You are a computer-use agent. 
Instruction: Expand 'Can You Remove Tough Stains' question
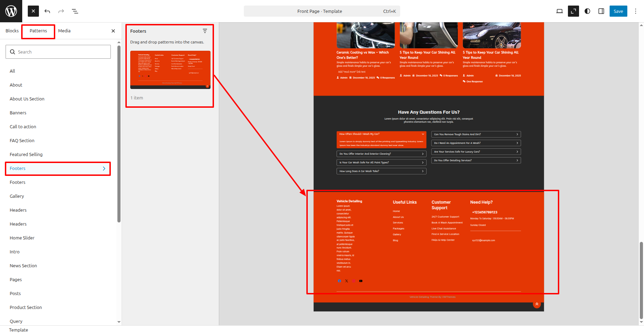[476, 134]
